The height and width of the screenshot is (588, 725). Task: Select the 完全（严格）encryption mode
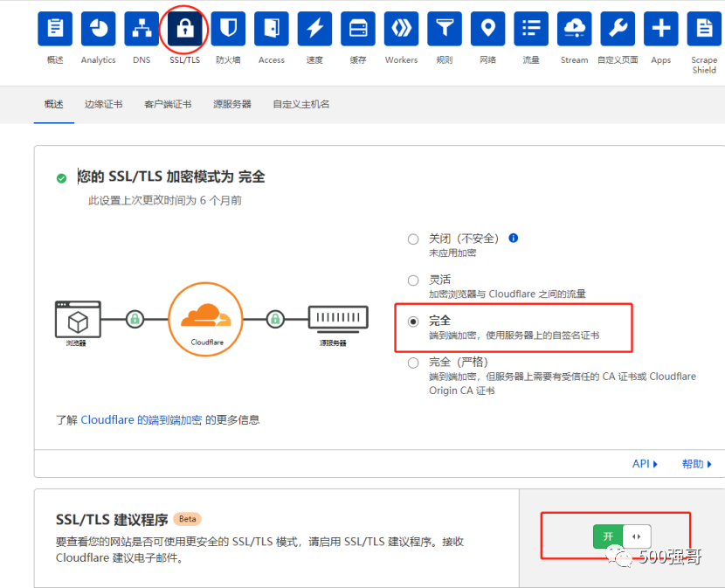click(413, 363)
